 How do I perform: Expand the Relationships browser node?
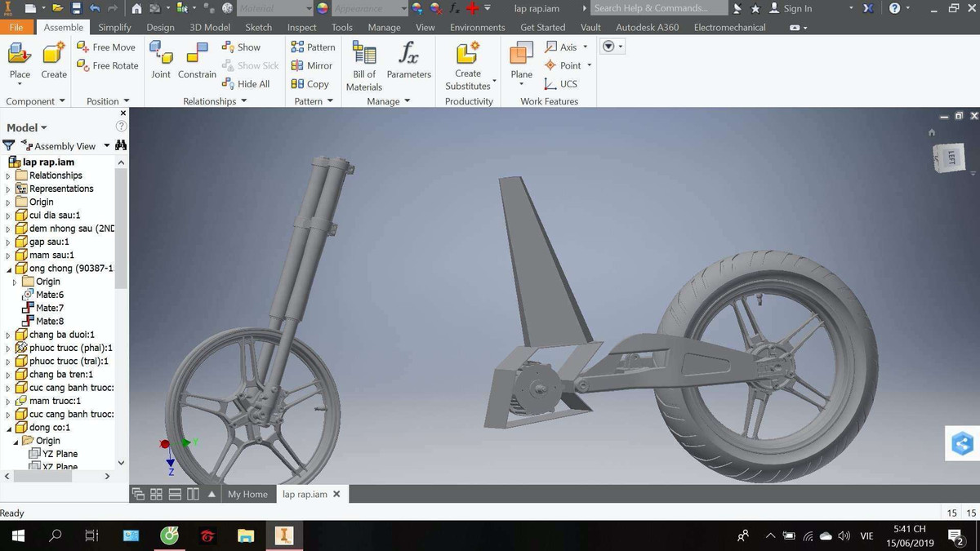[7, 175]
